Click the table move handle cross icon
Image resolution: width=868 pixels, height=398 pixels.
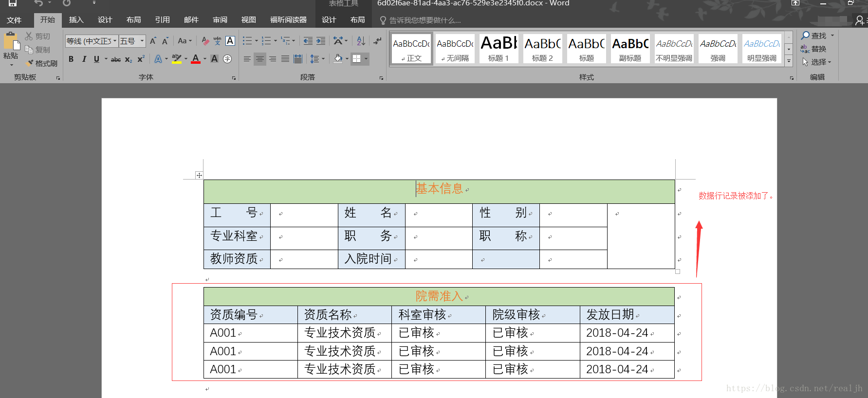click(199, 175)
